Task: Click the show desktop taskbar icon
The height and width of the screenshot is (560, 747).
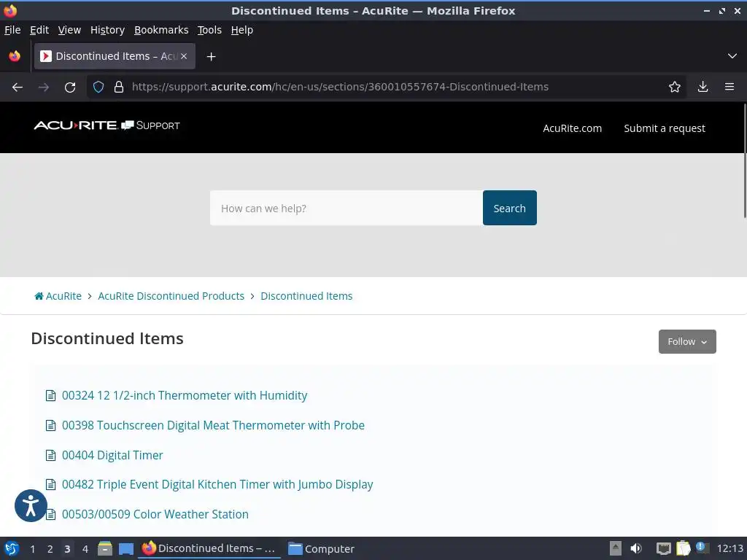Action: [x=125, y=549]
